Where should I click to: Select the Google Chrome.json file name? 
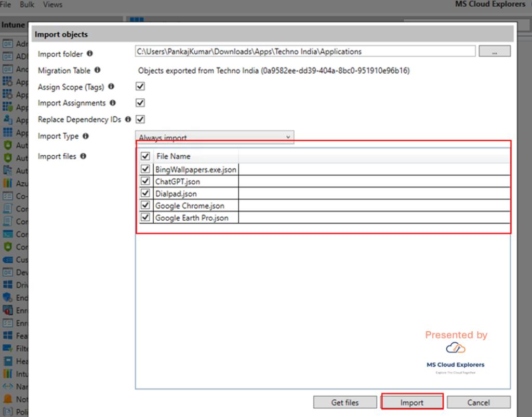[190, 206]
